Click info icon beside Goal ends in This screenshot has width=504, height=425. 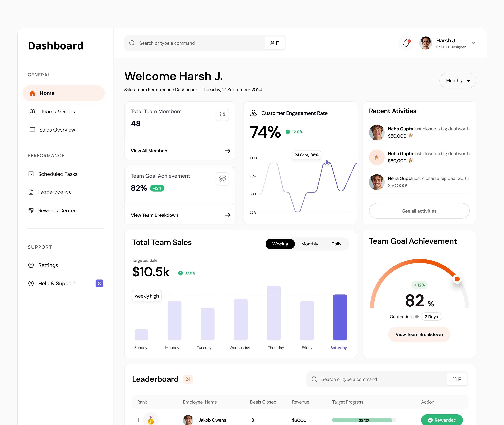point(417,317)
